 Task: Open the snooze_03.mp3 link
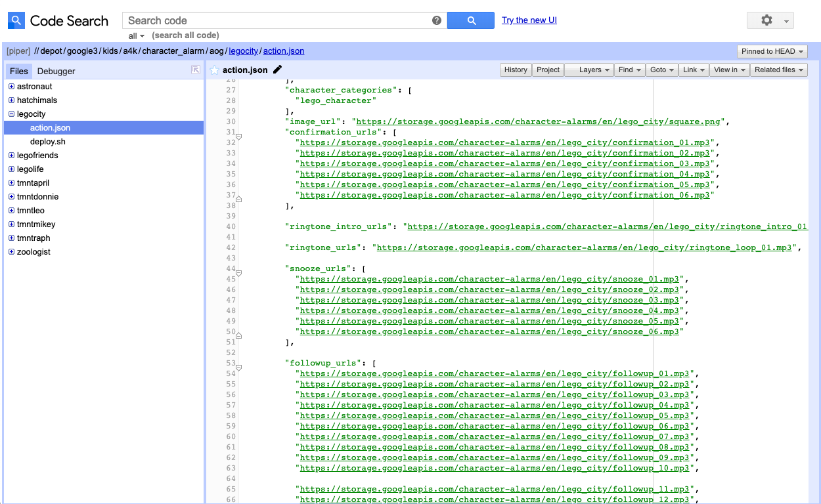(490, 300)
